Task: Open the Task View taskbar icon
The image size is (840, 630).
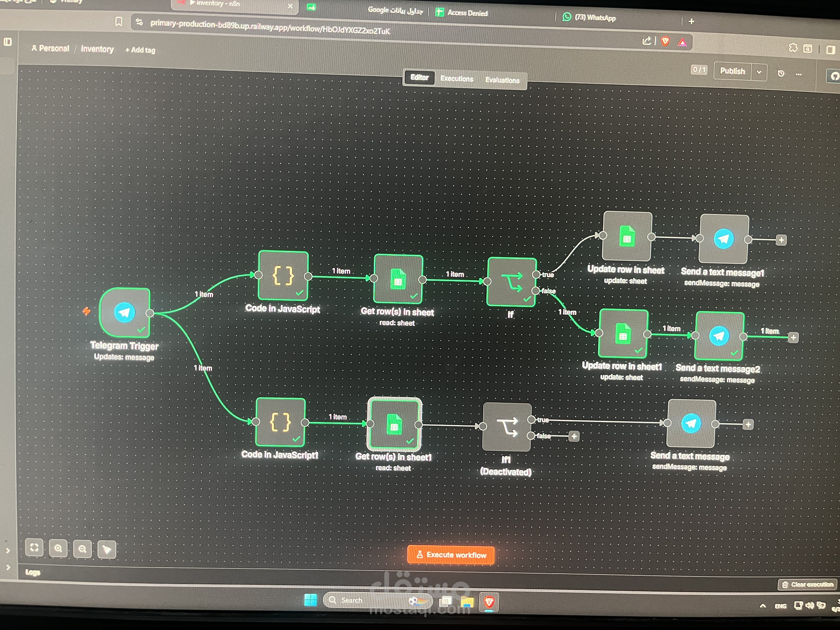Action: point(445,601)
